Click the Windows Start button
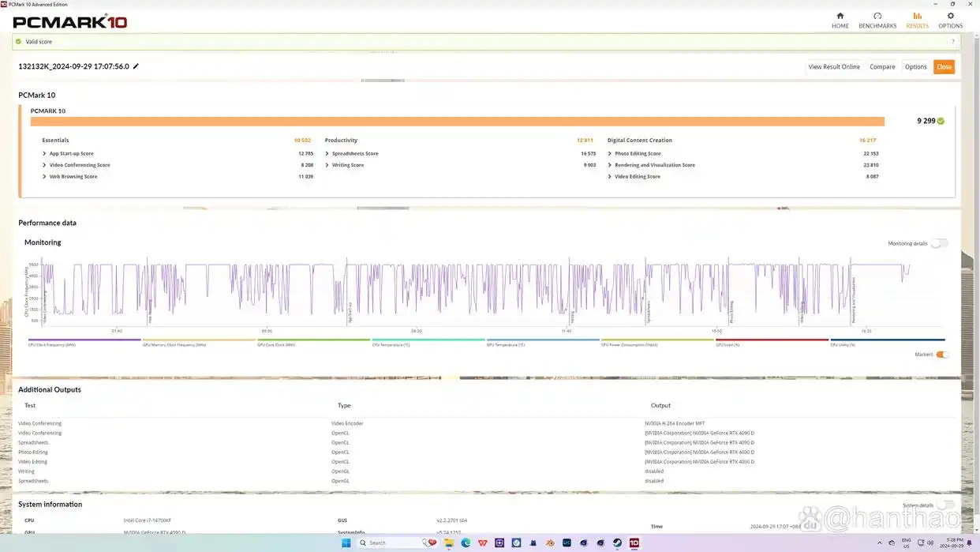This screenshot has width=980, height=552. click(x=346, y=543)
